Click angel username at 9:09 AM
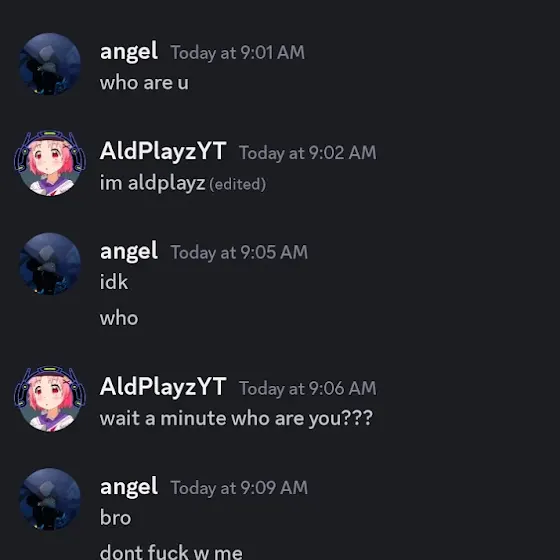Image resolution: width=560 pixels, height=560 pixels. [x=129, y=487]
